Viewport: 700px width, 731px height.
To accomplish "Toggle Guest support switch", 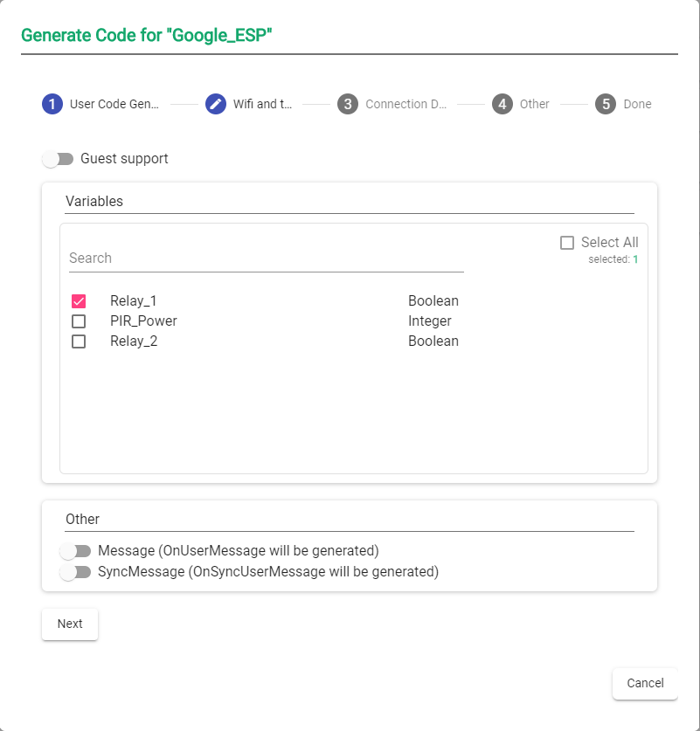I will 59,159.
